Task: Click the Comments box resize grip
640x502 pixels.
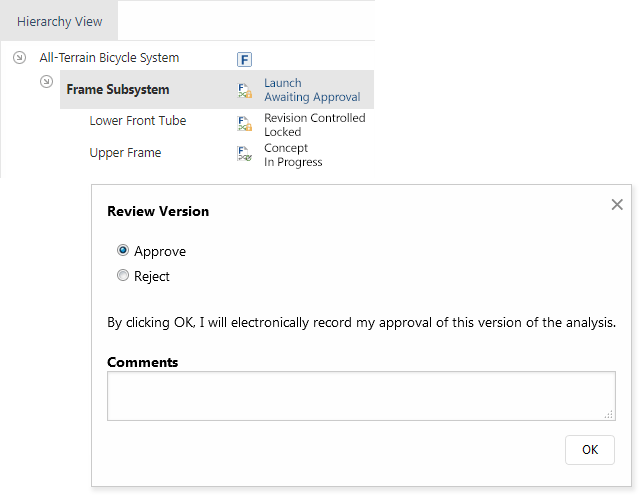Action: click(x=609, y=414)
